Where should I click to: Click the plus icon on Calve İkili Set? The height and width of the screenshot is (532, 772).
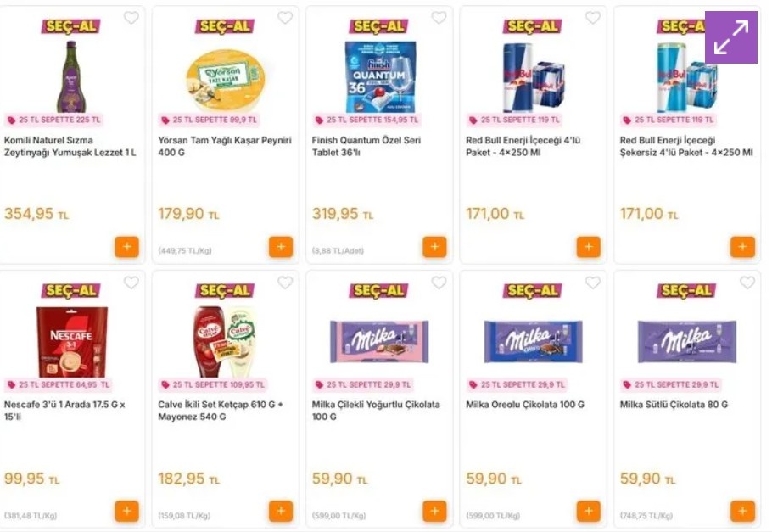click(x=280, y=511)
